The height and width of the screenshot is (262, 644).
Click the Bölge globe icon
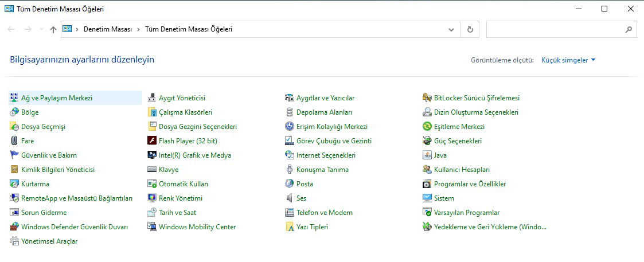[14, 112]
